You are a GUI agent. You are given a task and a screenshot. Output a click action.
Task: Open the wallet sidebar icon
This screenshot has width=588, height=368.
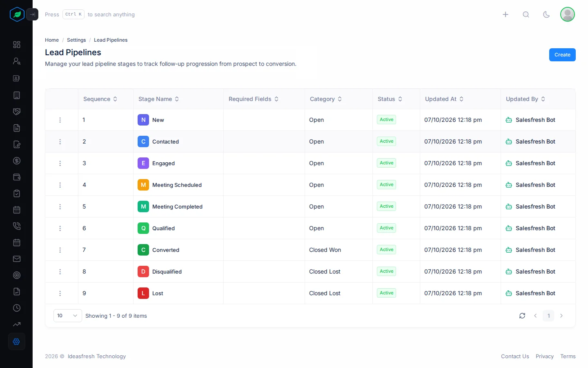point(17,177)
